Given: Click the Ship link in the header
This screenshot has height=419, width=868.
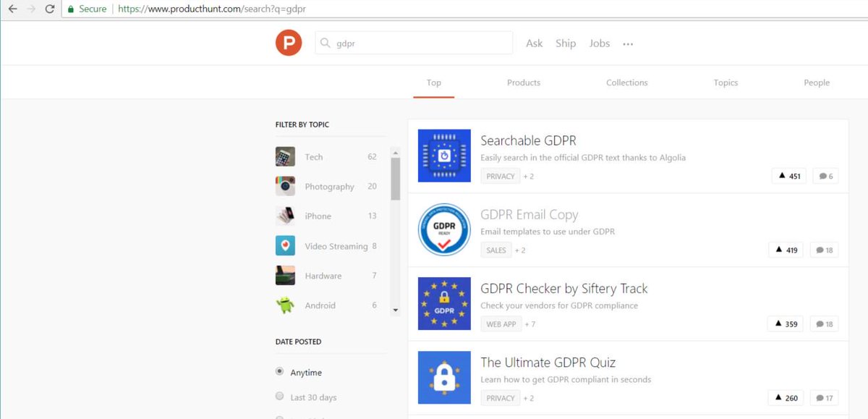Looking at the screenshot, I should pos(566,43).
